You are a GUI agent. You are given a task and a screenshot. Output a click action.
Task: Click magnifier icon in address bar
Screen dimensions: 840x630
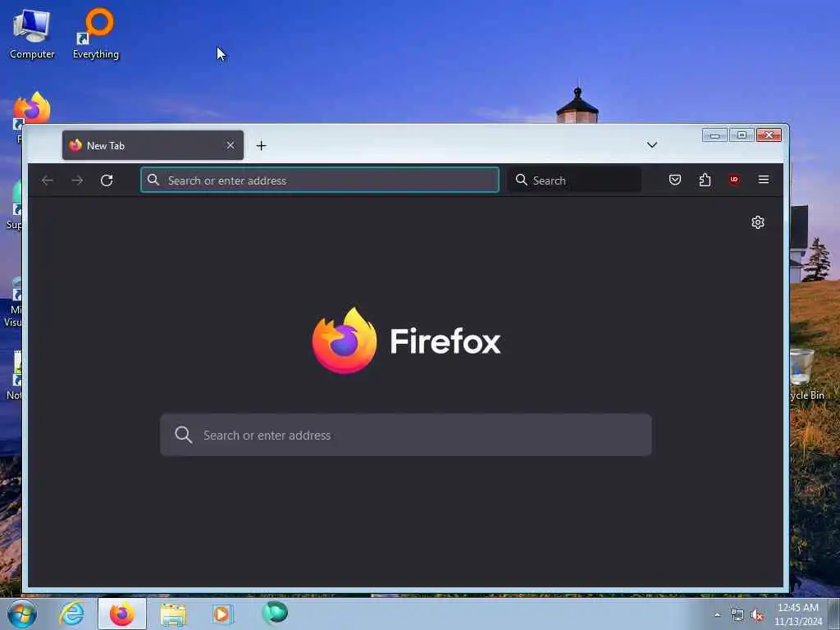(x=153, y=180)
